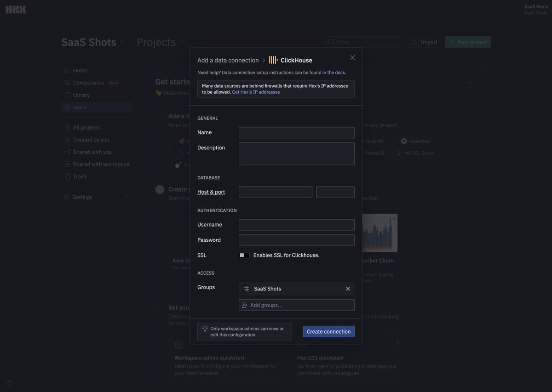
Task: Click the Import button
Action: coord(425,42)
